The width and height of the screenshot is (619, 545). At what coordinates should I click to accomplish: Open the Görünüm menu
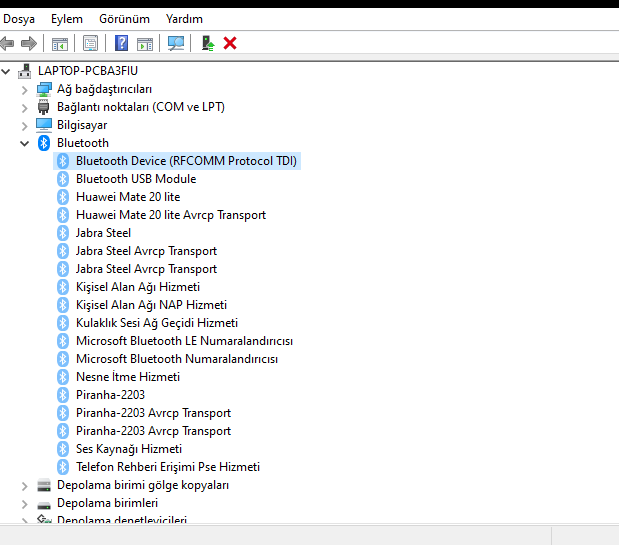point(124,19)
